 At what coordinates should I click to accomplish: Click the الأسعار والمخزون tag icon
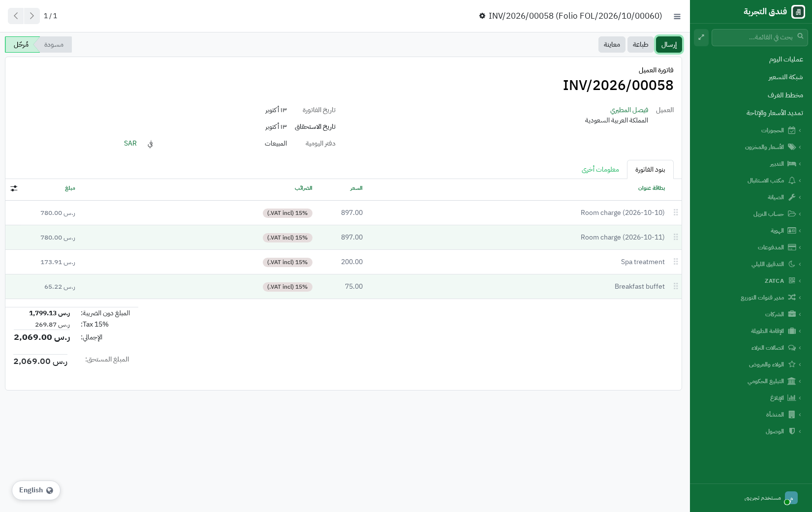click(792, 147)
